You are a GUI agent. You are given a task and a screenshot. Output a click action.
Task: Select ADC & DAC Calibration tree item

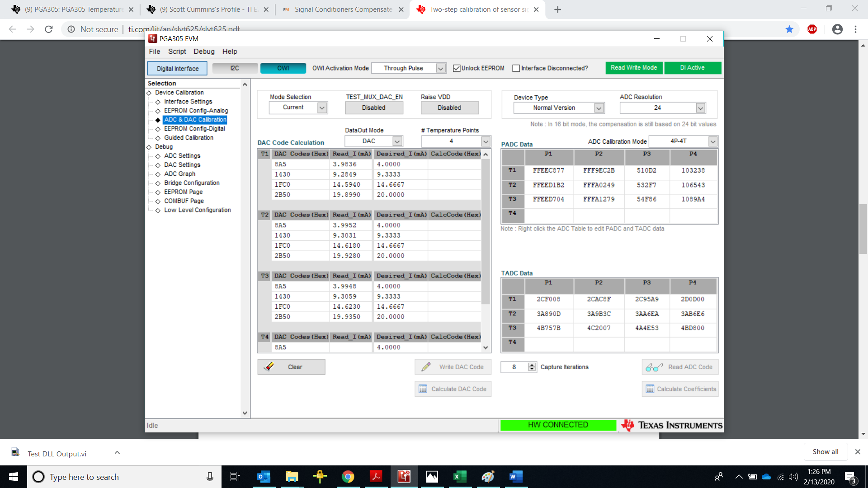tap(195, 120)
